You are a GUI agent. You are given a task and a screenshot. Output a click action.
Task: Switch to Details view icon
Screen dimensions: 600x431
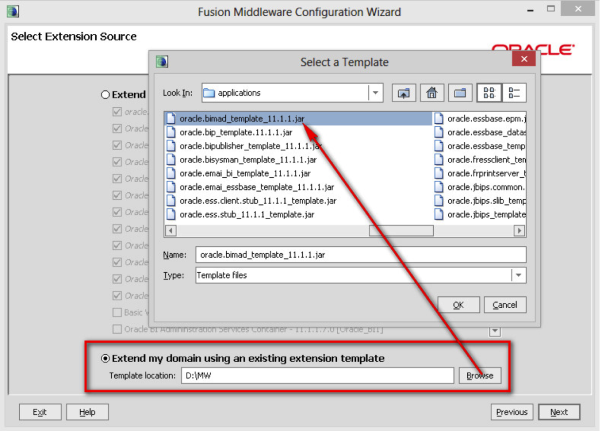(x=515, y=93)
